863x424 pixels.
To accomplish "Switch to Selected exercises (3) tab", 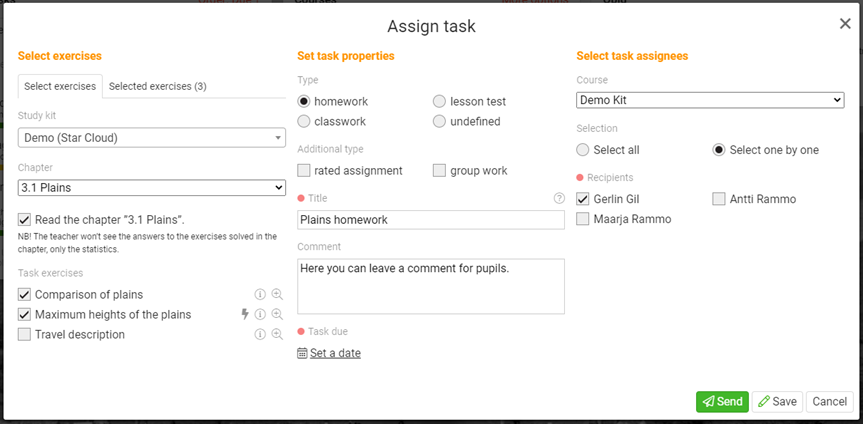I will [158, 87].
